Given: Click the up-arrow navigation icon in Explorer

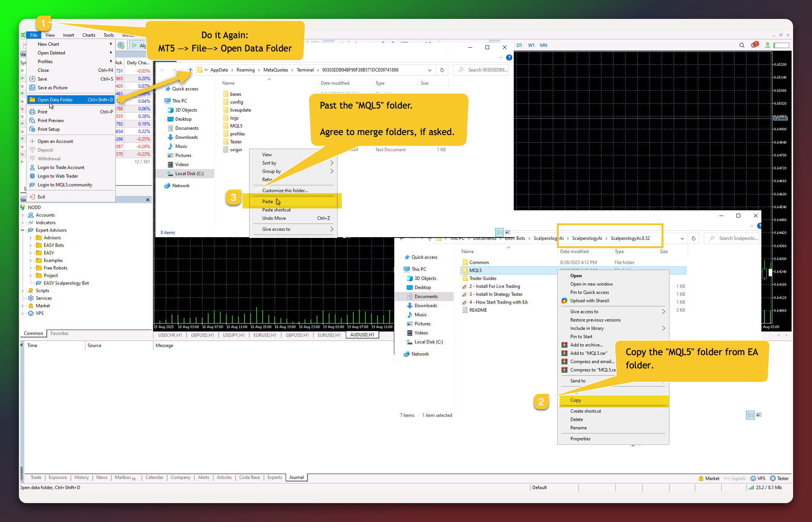Looking at the screenshot, I should point(191,70).
